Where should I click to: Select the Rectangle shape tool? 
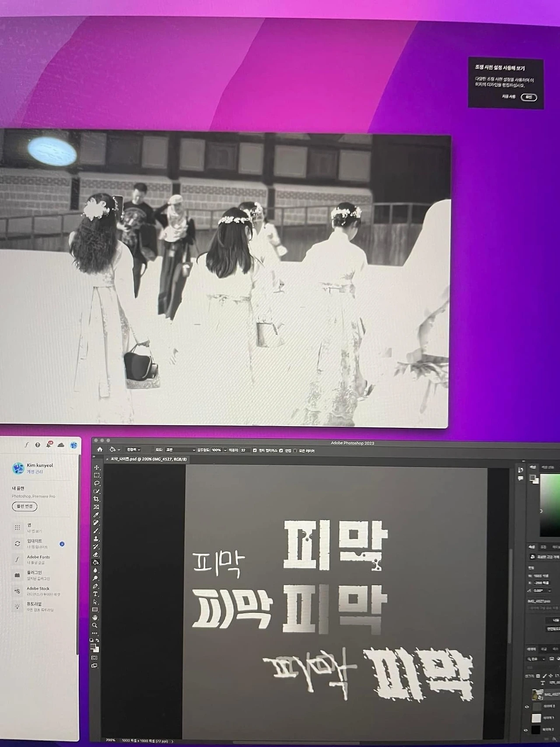pyautogui.click(x=95, y=610)
